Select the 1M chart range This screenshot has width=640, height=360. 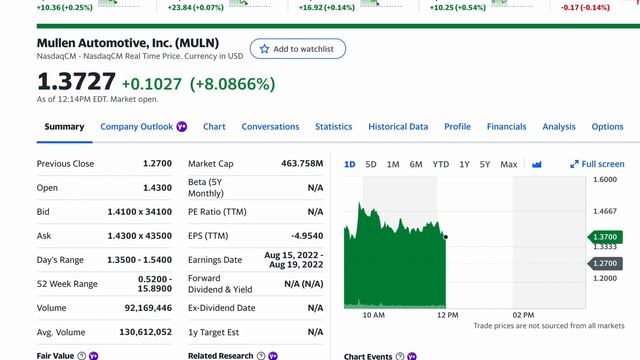click(x=393, y=164)
